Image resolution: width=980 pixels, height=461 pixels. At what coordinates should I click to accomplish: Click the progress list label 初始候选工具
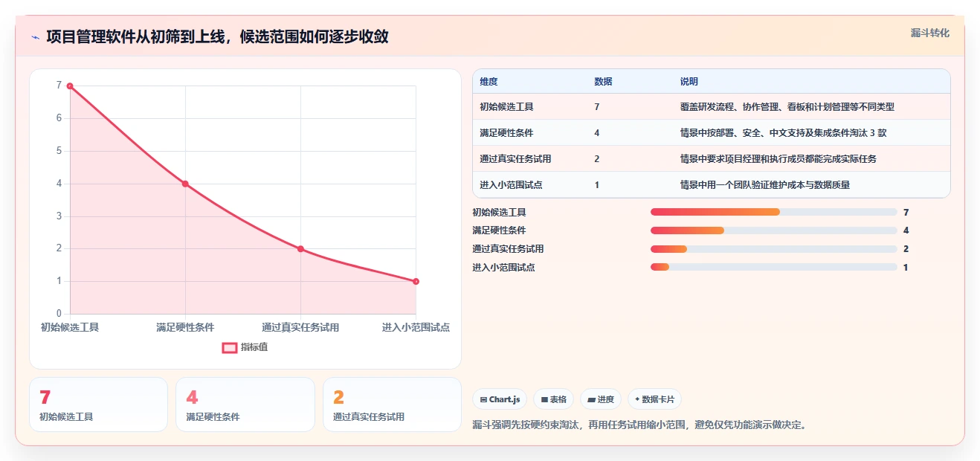click(x=499, y=213)
